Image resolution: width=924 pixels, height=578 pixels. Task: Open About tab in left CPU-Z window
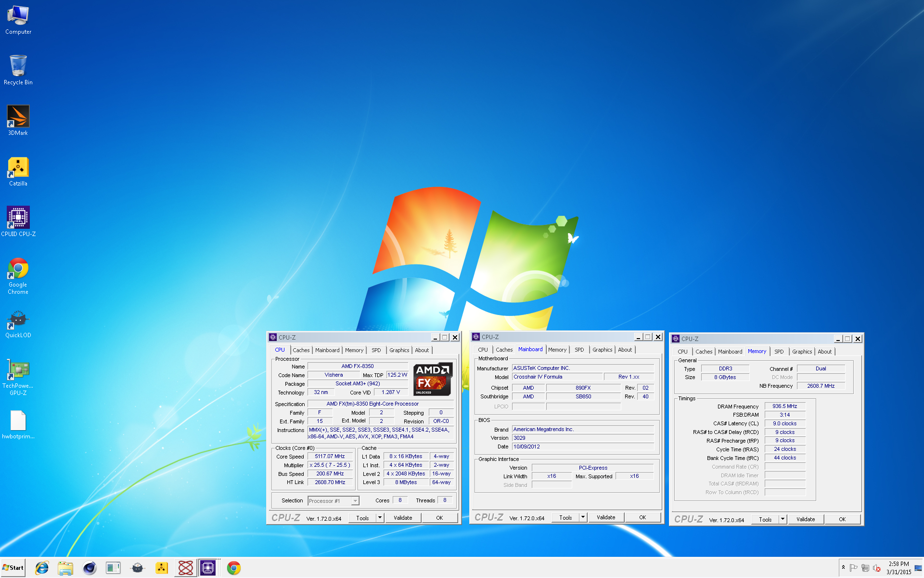[422, 350]
